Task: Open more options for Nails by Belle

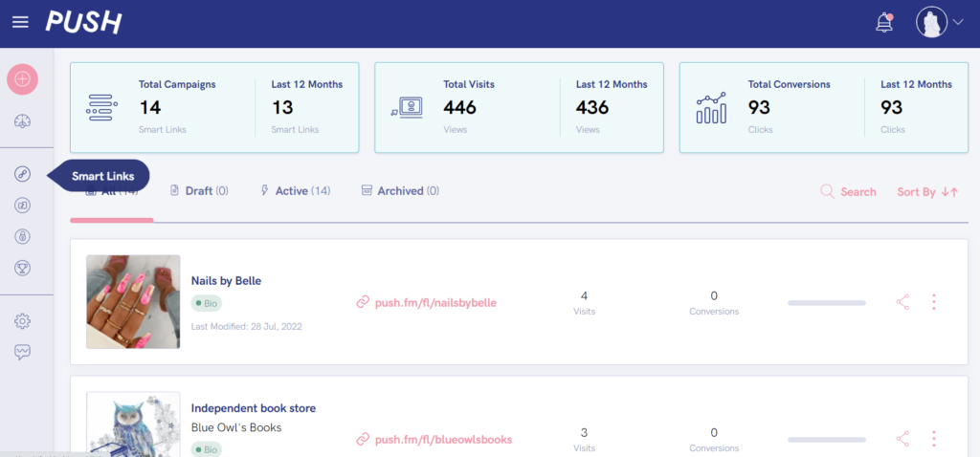Action: tap(934, 303)
